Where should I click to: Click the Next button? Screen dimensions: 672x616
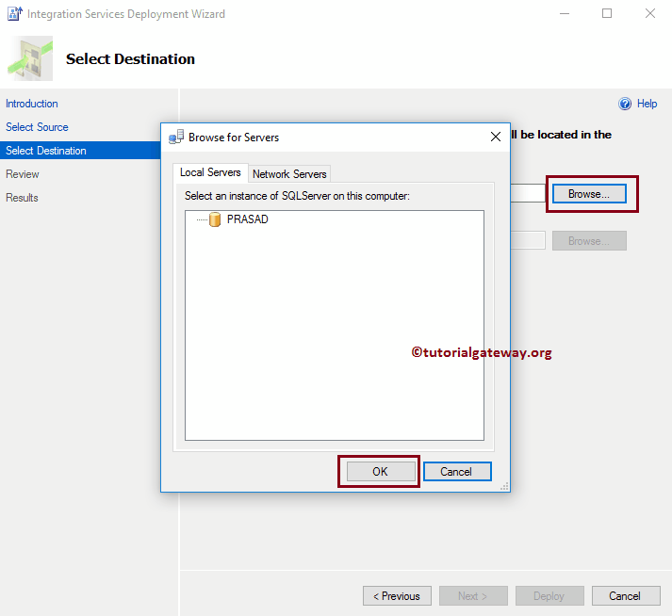click(x=473, y=596)
